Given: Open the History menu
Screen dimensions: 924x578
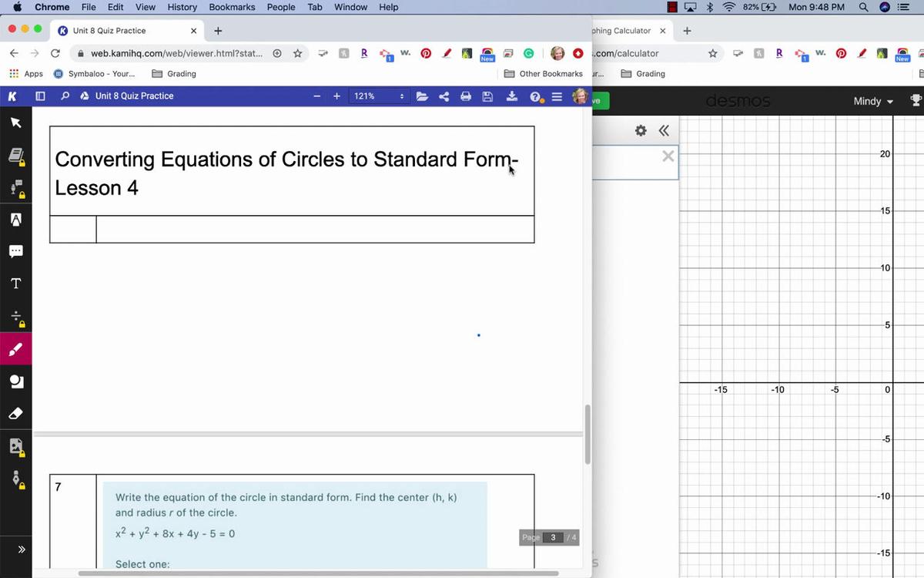Looking at the screenshot, I should coord(182,7).
